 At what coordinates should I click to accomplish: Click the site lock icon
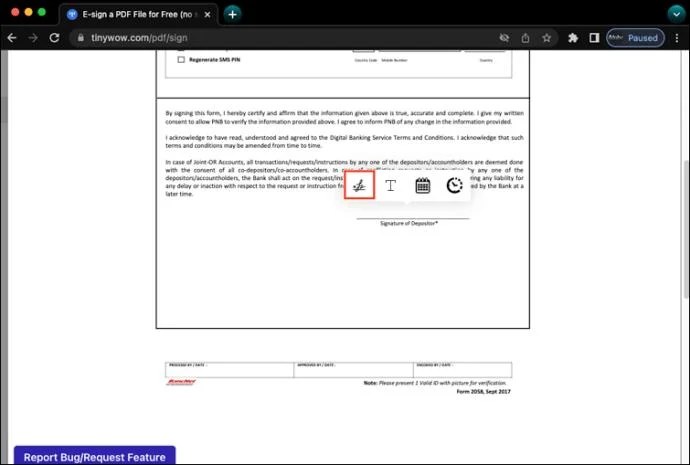pyautogui.click(x=81, y=38)
